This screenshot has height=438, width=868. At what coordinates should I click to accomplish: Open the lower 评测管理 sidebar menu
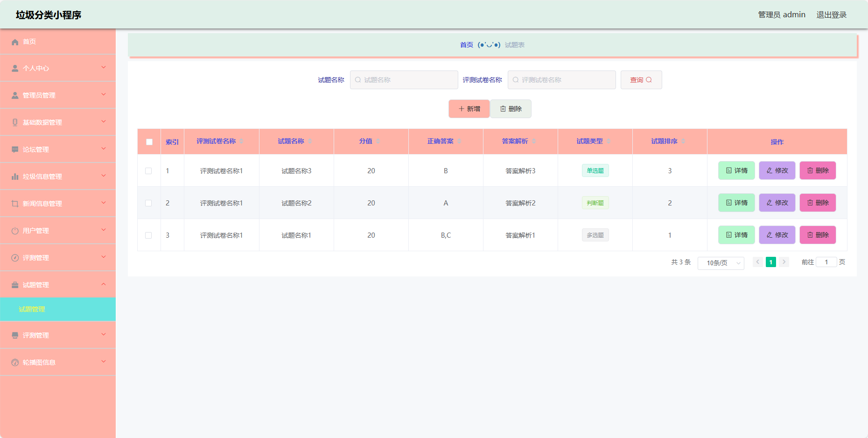(58, 335)
